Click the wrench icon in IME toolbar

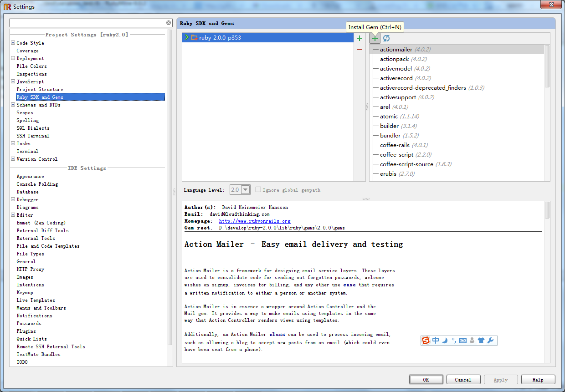pyautogui.click(x=491, y=341)
